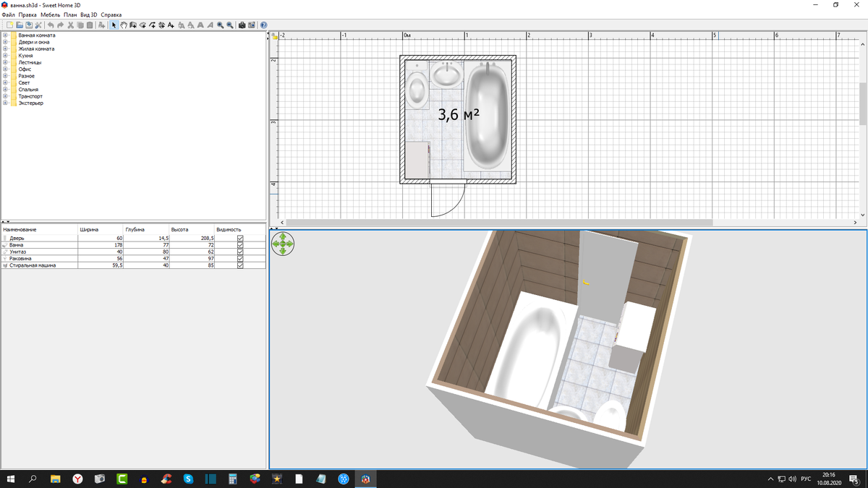
Task: Uncheck visibility for Дверь row
Action: point(240,238)
